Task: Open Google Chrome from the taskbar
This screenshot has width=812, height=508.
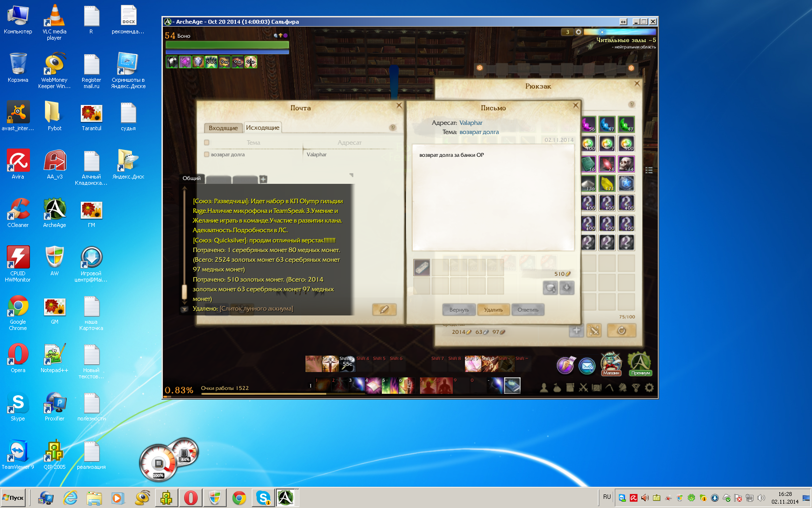Action: click(239, 497)
